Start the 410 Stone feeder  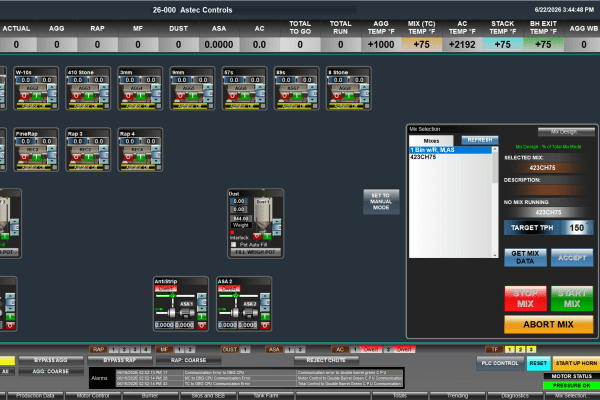[x=89, y=96]
